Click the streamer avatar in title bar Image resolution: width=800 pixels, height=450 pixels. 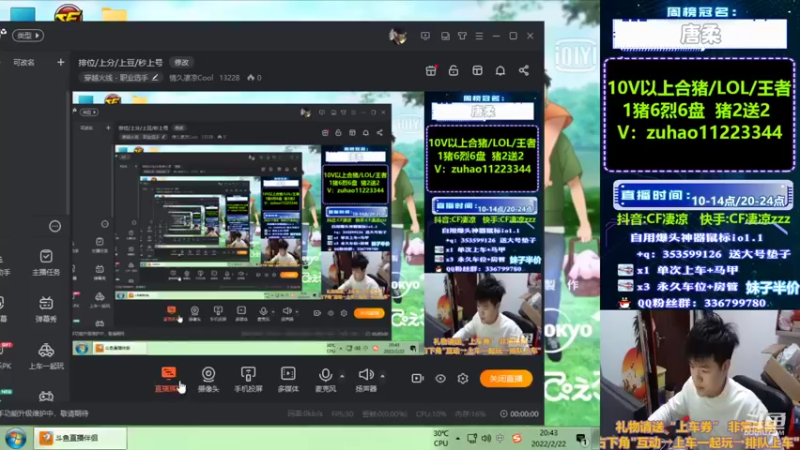click(397, 36)
